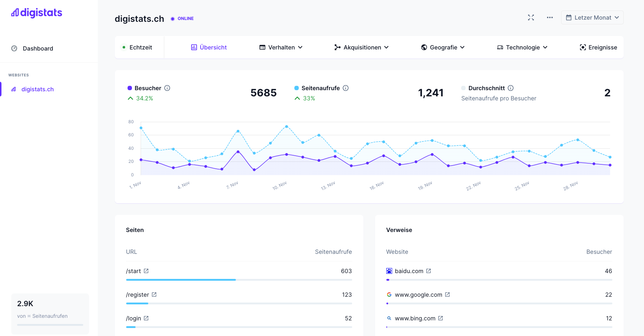Click the Verhalten window icon
Viewport: 644px width, 336px height.
(x=262, y=47)
